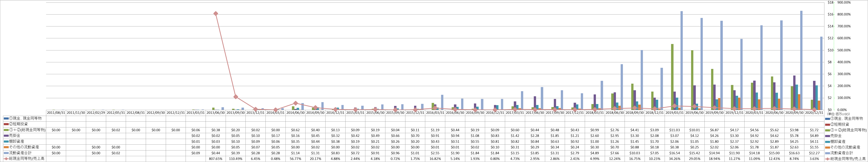
Task: Click the $5.78 売掛金 cell under 2020/09/30
Action: coord(794,136)
